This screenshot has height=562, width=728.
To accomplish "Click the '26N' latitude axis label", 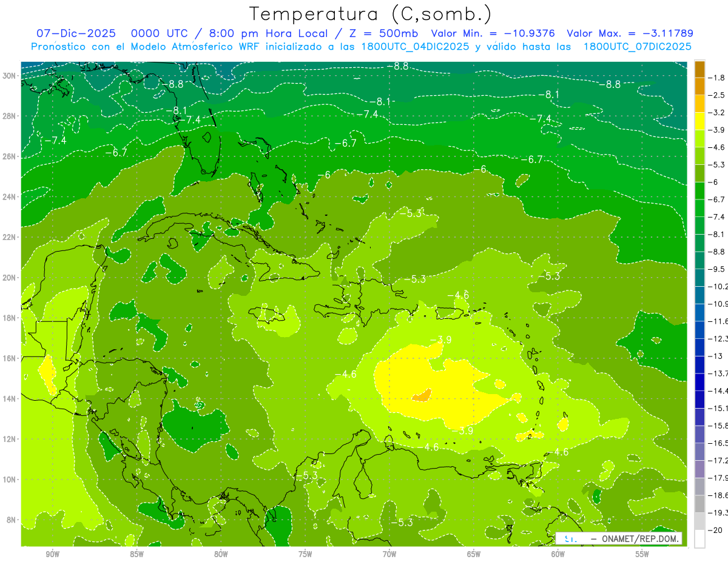I will point(10,156).
